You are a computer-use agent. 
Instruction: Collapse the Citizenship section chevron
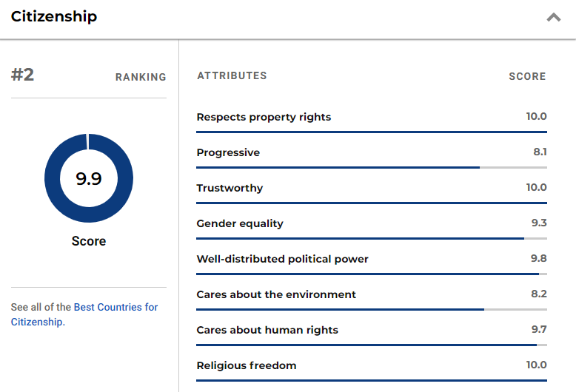click(553, 17)
